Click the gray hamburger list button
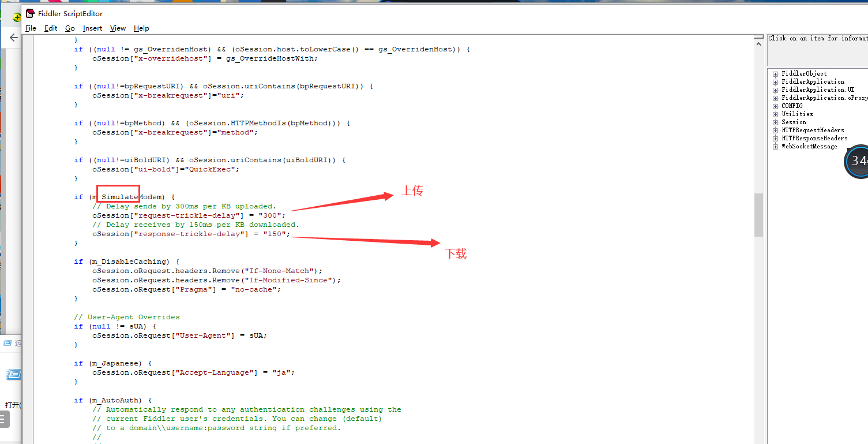The image size is (868, 444). click(x=5, y=419)
